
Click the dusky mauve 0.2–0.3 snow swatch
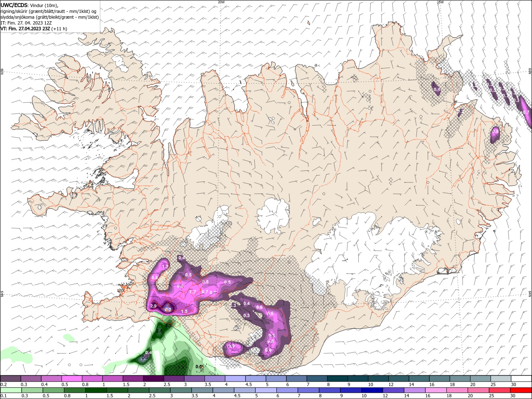[10, 378]
